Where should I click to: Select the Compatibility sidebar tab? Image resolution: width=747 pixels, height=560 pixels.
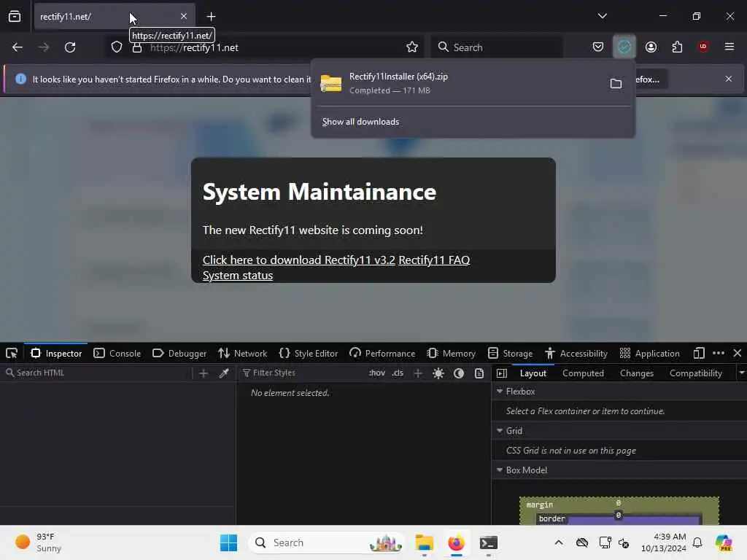click(x=695, y=373)
